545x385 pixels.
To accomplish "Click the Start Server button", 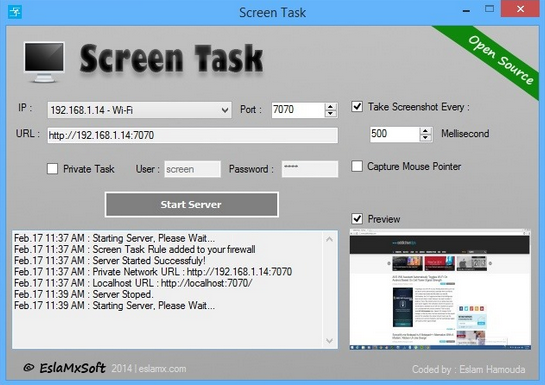I will [x=192, y=205].
